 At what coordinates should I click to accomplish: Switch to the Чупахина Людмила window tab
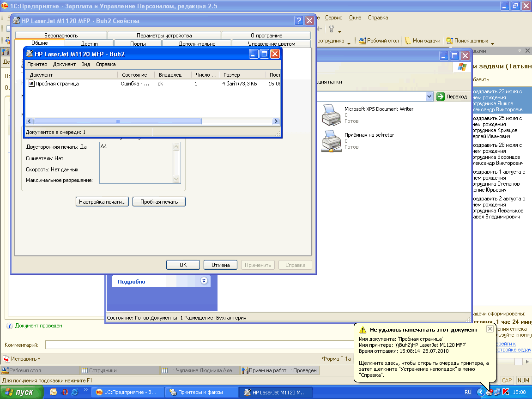tap(199, 370)
